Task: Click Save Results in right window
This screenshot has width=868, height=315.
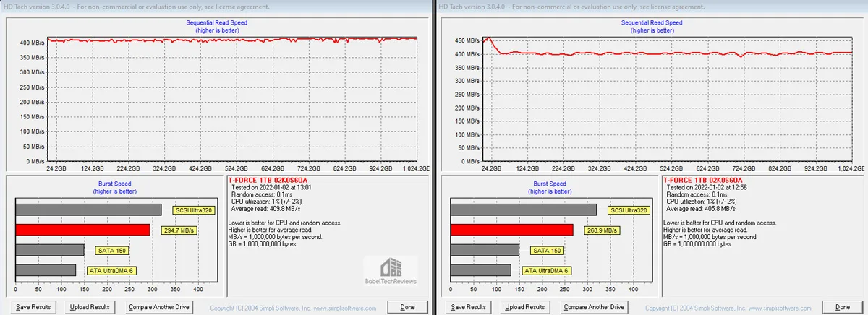Action: (468, 307)
